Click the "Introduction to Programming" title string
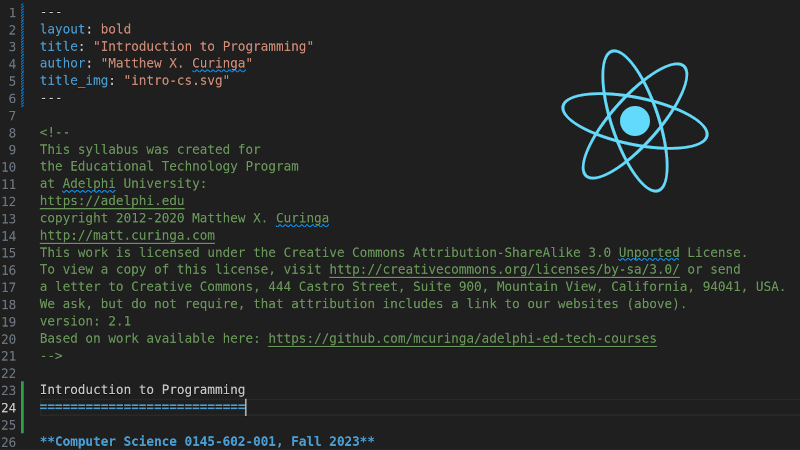The width and height of the screenshot is (800, 450). [x=203, y=46]
